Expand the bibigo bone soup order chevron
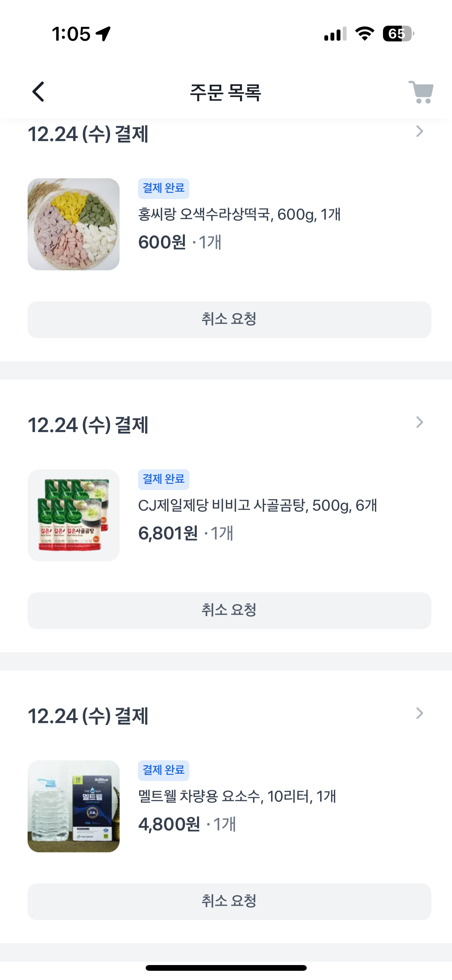Screen dimensions: 452x980 419,423
